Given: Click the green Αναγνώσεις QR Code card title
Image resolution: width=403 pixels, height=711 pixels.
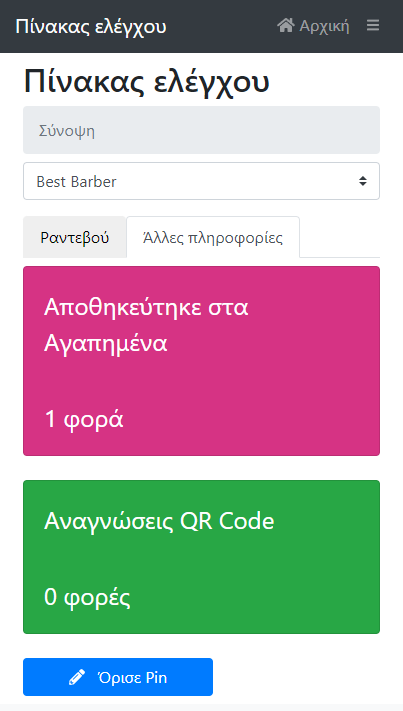Looking at the screenshot, I should (159, 521).
